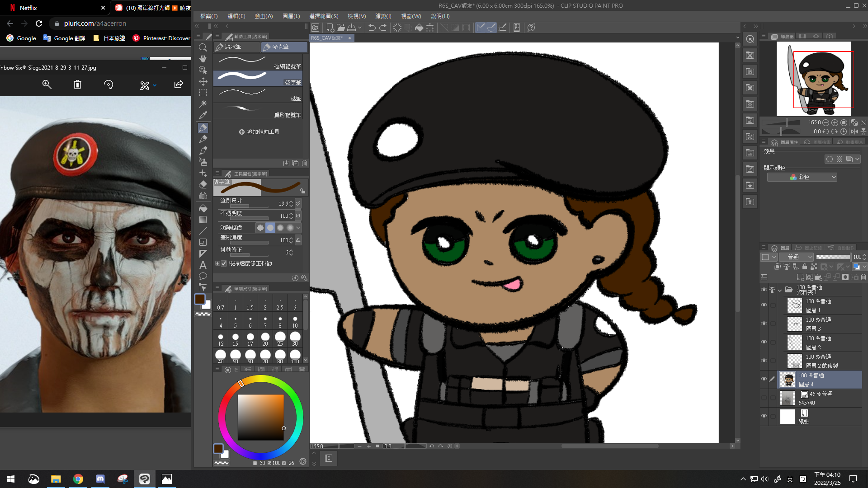The width and height of the screenshot is (868, 488).
Task: Click the Clear (delete) icon in command bar
Action: tap(397, 28)
